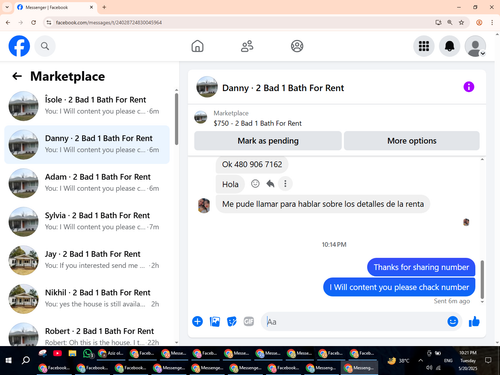Open a new browser tab
The image size is (500, 375).
coord(104,7)
